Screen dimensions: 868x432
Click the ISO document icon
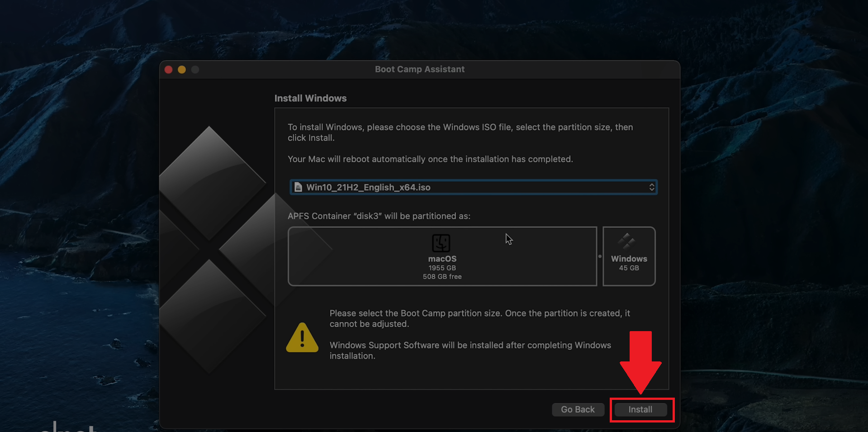coord(298,187)
